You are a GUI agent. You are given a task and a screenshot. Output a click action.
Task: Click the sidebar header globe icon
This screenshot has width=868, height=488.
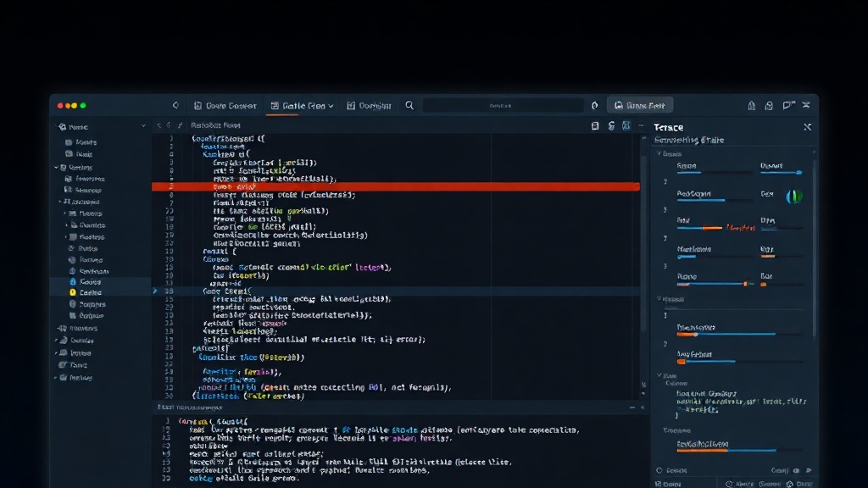(x=63, y=127)
